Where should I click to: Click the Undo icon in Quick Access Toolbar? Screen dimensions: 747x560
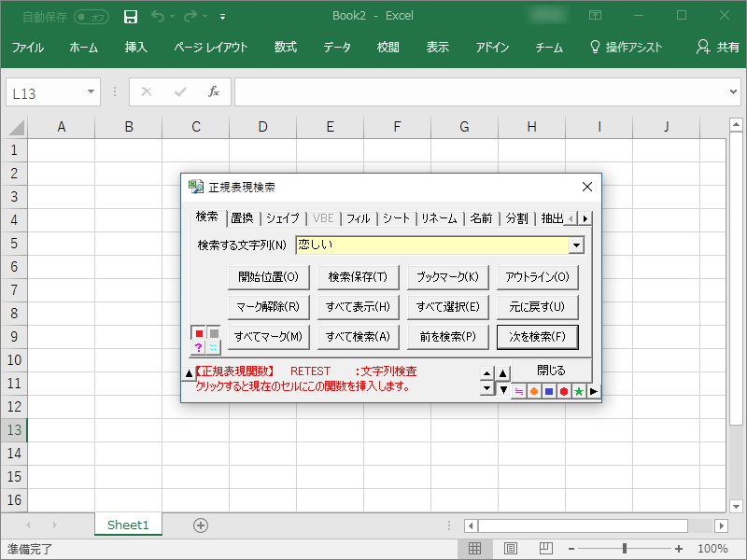tap(155, 16)
